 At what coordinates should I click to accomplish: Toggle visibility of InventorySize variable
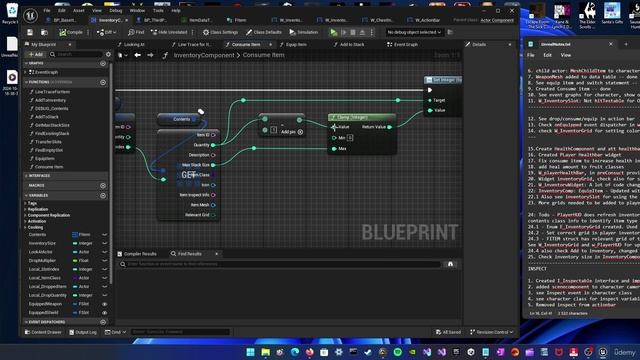(x=104, y=243)
